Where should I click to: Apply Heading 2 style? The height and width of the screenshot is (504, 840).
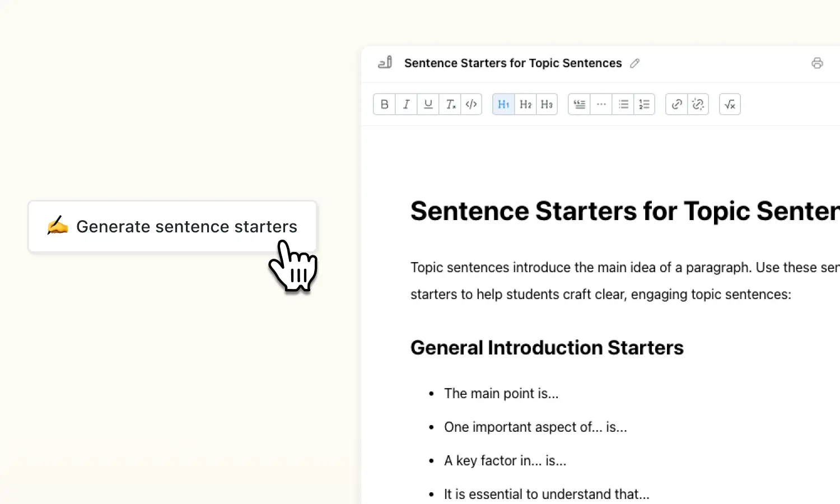pyautogui.click(x=525, y=104)
